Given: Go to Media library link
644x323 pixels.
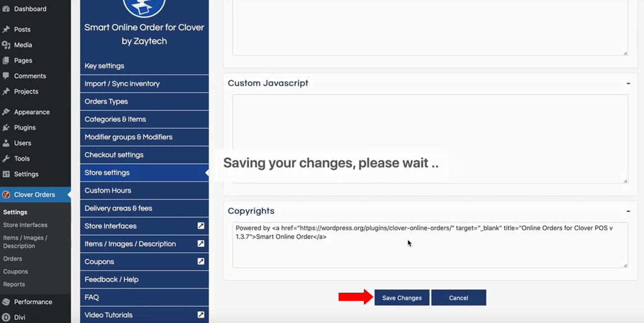Looking at the screenshot, I should coord(23,45).
